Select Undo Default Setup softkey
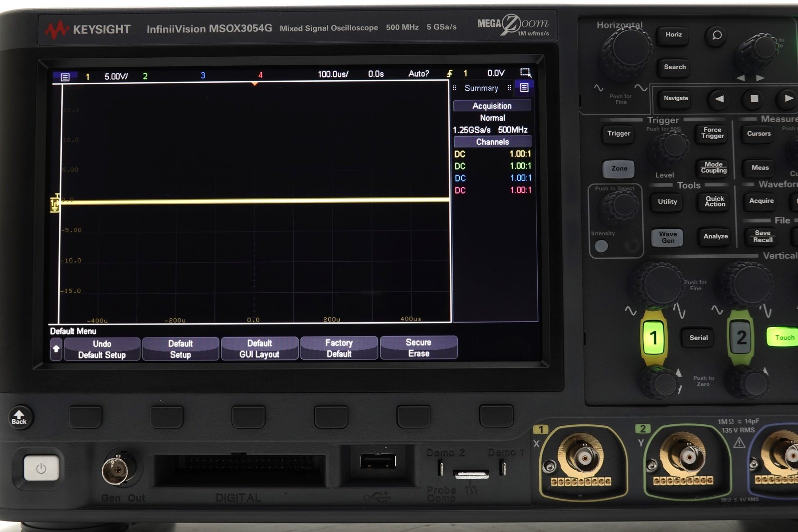The image size is (798, 532). 102,349
